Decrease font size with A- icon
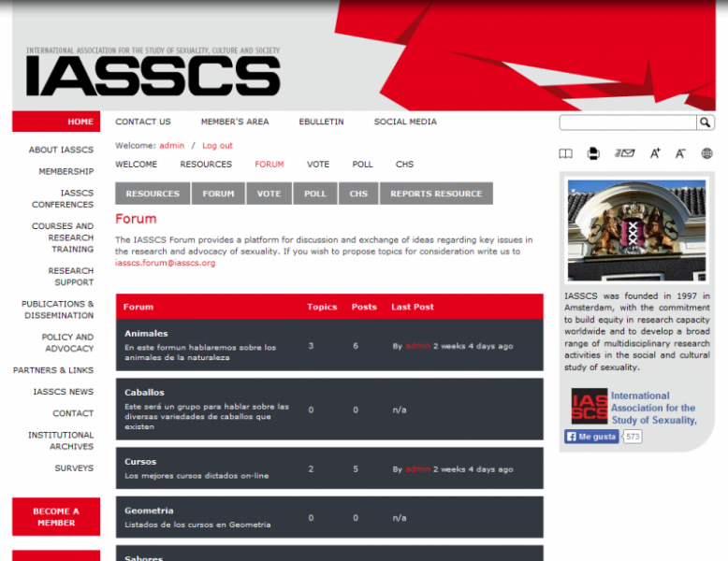This screenshot has width=728, height=561. click(x=680, y=153)
